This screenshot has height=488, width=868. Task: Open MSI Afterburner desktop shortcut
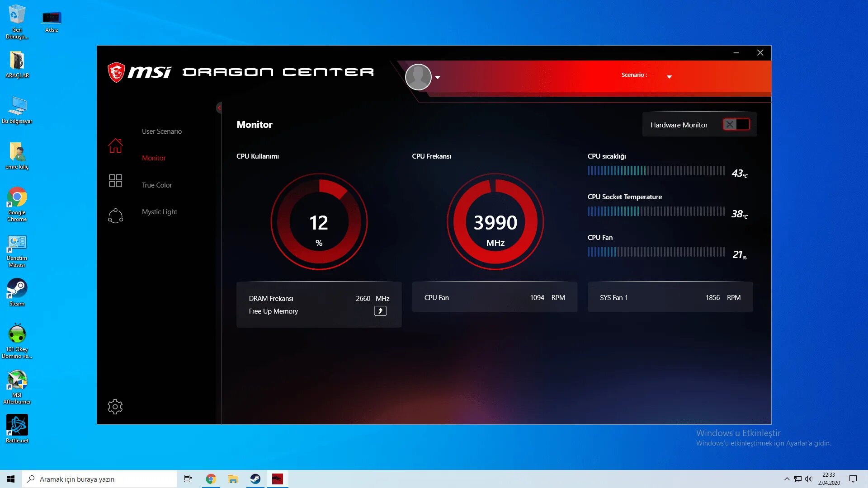(17, 387)
